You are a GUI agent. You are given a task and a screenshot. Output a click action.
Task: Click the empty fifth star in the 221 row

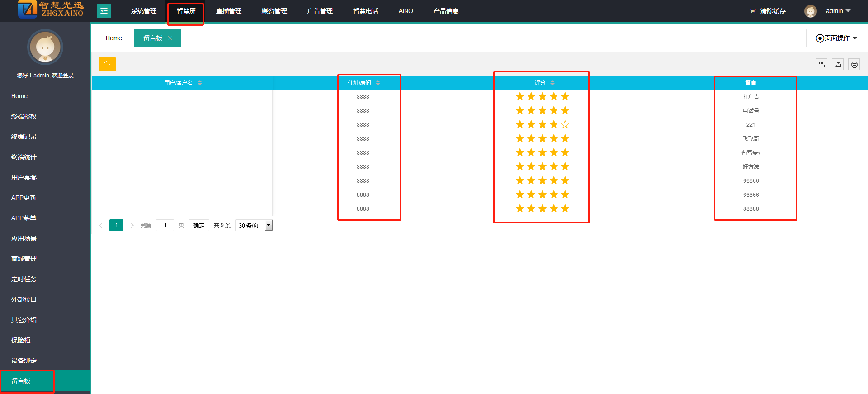pos(565,125)
